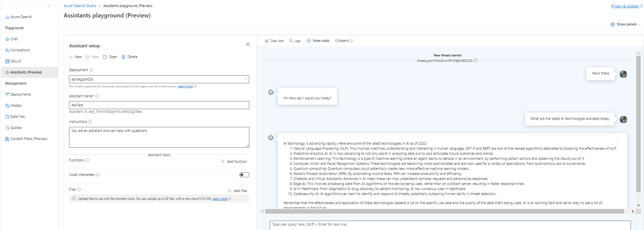Click chat vertical scrollbar up arrow

point(638,53)
